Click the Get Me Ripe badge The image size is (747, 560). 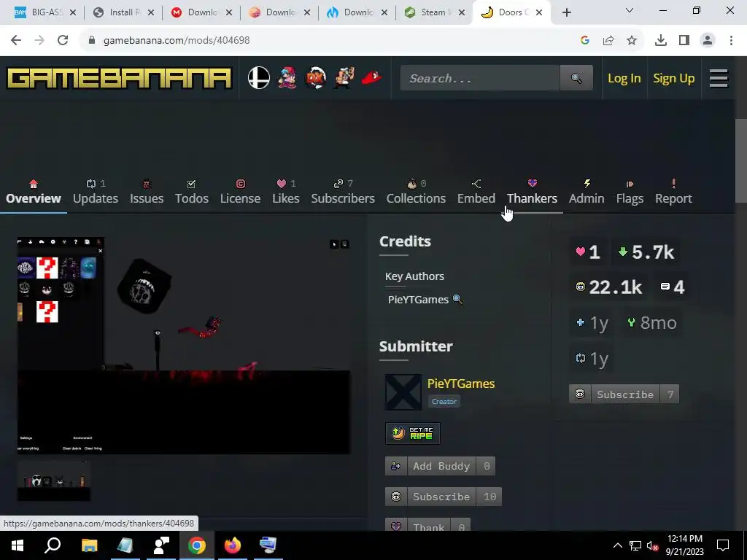click(x=413, y=433)
